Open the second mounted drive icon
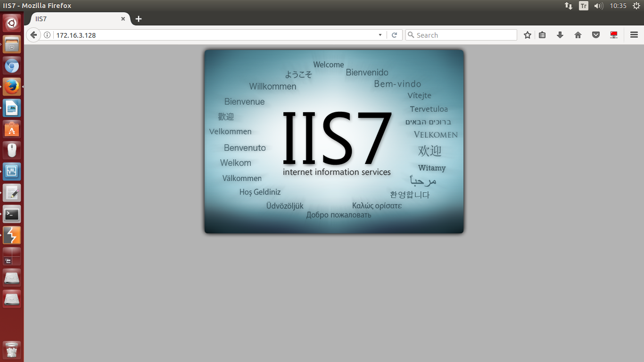644x362 pixels. [12, 299]
